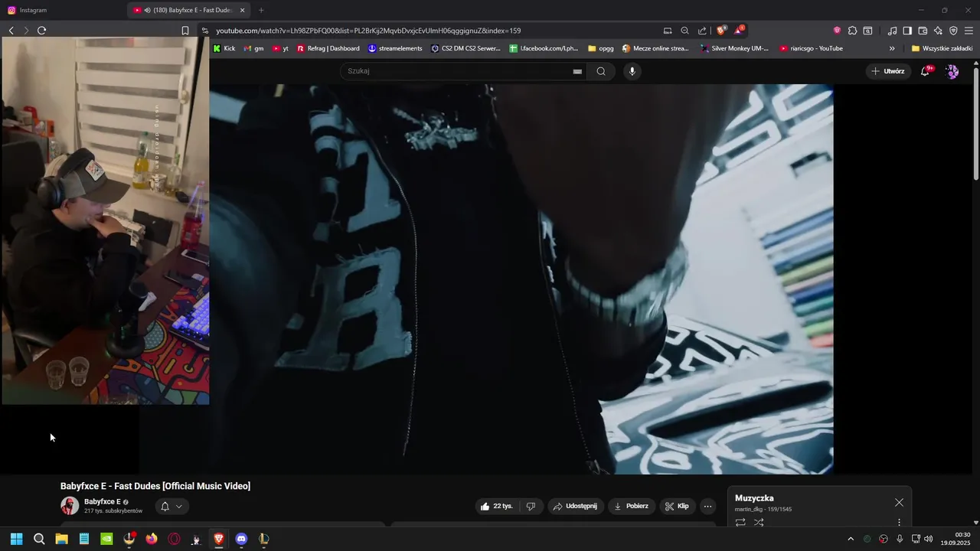Image resolution: width=980 pixels, height=551 pixels.
Task: Like the video with thumbs up
Action: click(x=496, y=506)
